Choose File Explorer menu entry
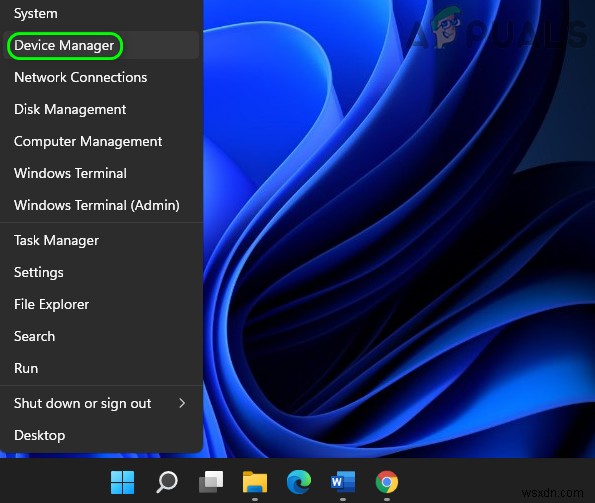Image resolution: width=595 pixels, height=503 pixels. click(x=101, y=304)
